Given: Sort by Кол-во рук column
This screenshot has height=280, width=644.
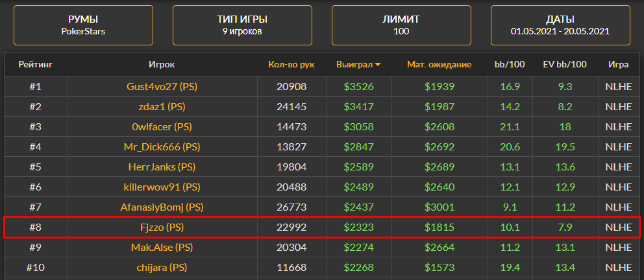Looking at the screenshot, I should 291,64.
